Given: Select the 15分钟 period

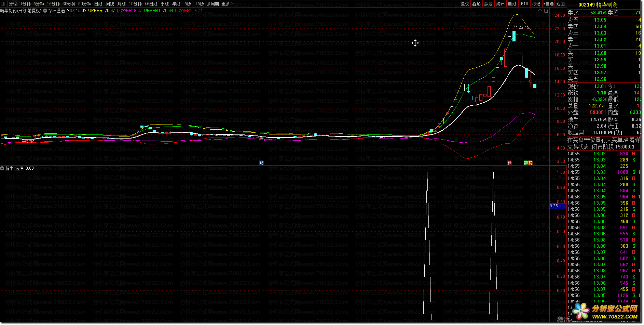Looking at the screenshot, I should [x=53, y=4].
